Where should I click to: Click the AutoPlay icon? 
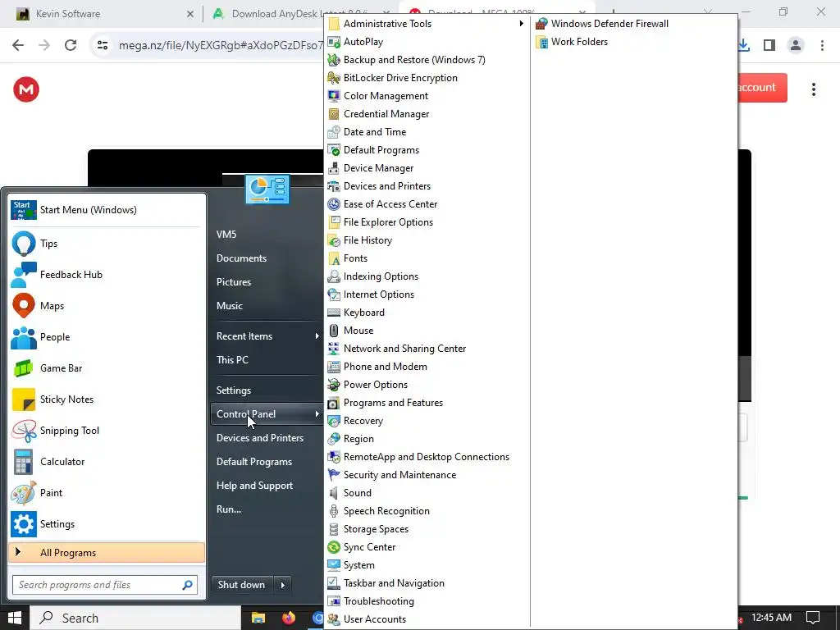click(x=334, y=42)
